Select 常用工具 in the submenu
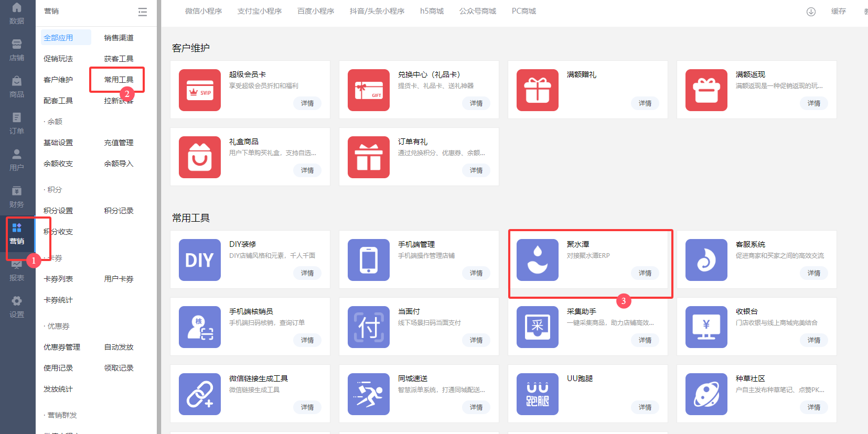The width and height of the screenshot is (868, 434). pos(119,80)
